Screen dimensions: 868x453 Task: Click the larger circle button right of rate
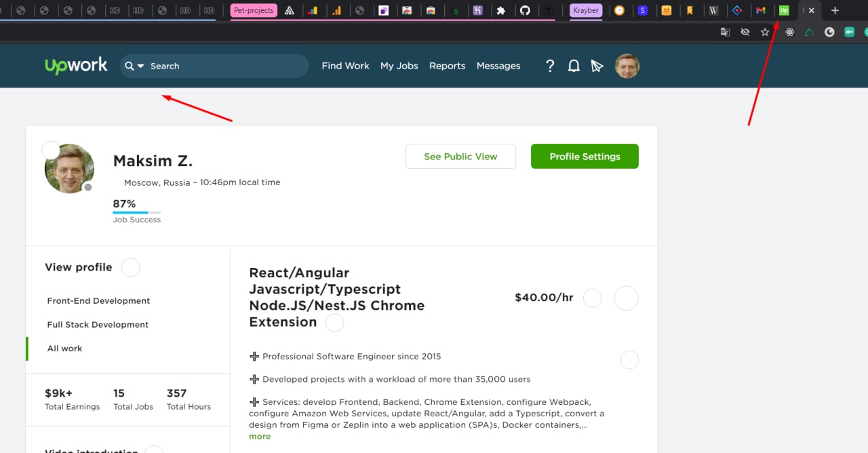626,298
